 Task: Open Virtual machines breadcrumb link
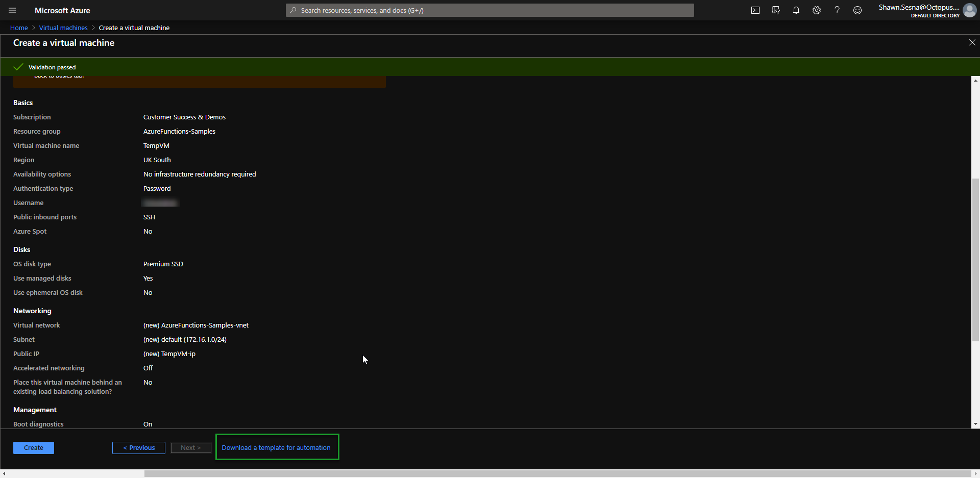coord(63,28)
